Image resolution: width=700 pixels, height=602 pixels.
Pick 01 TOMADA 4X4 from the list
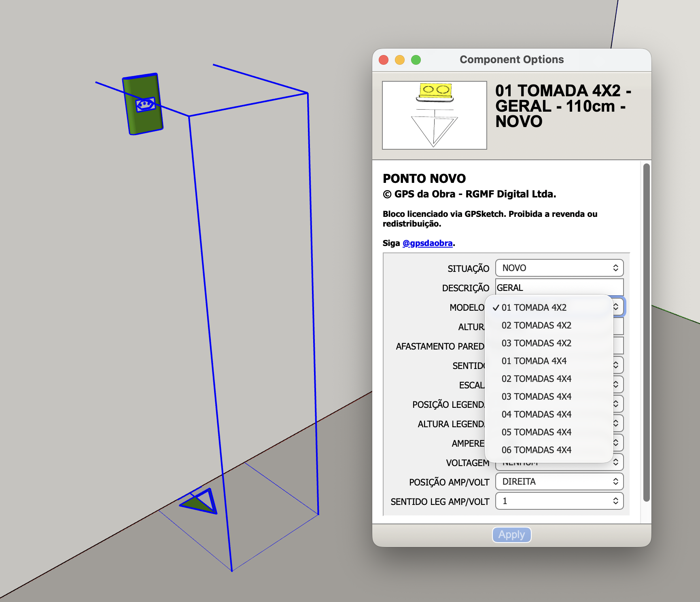pyautogui.click(x=549, y=361)
